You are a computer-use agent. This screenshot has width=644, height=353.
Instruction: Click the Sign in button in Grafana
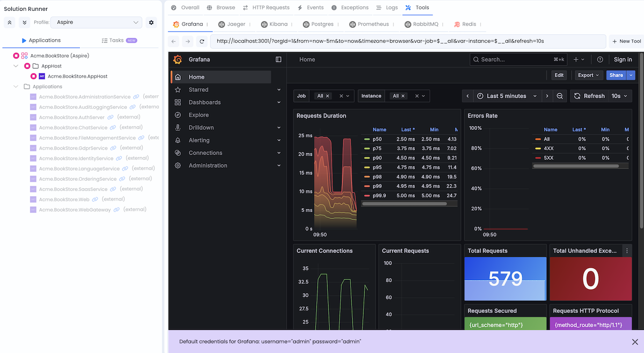click(623, 60)
